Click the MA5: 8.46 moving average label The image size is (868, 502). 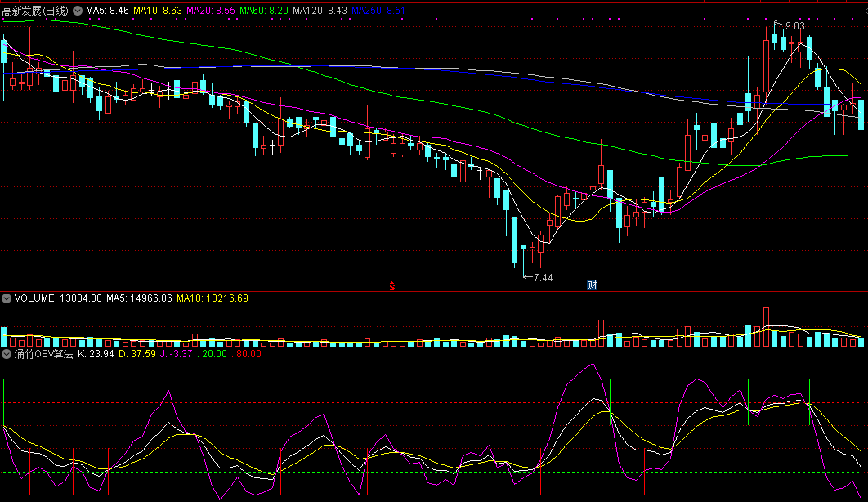tap(107, 11)
